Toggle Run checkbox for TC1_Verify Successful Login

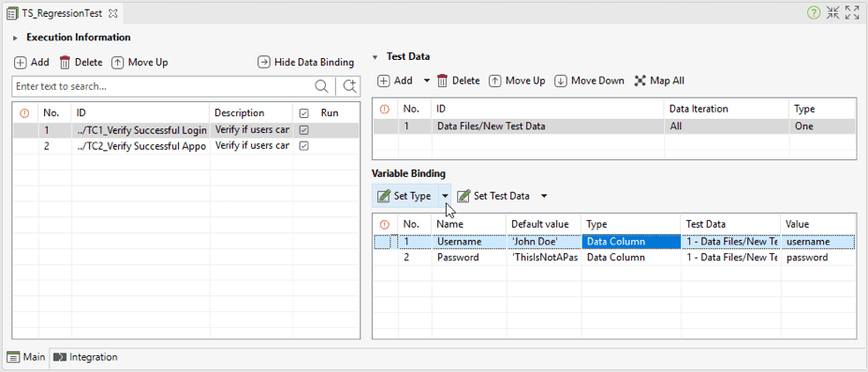pyautogui.click(x=303, y=130)
